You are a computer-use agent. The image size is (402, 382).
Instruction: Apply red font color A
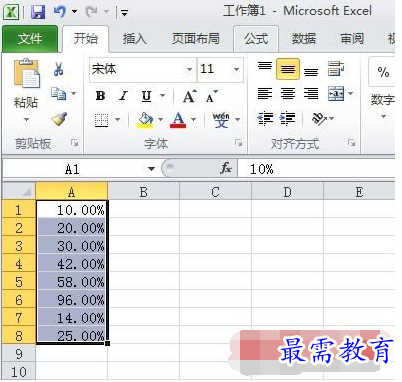178,120
